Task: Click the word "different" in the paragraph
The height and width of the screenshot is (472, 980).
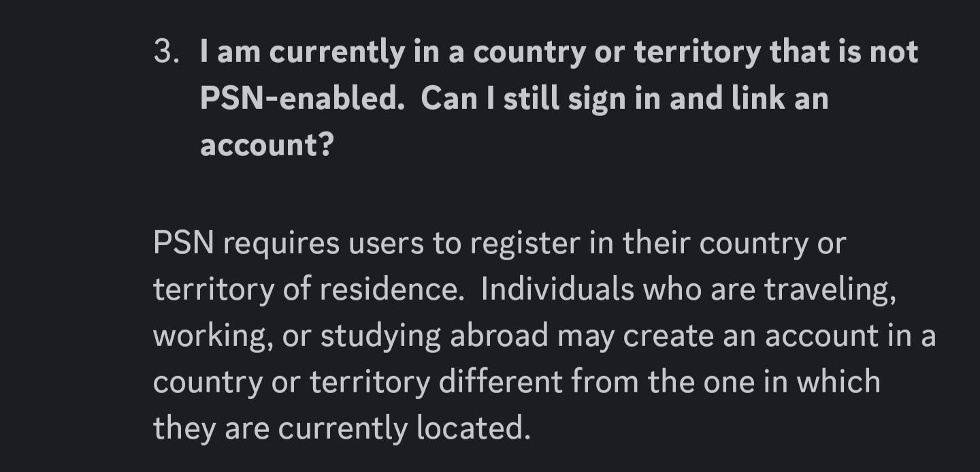Action: click(500, 382)
